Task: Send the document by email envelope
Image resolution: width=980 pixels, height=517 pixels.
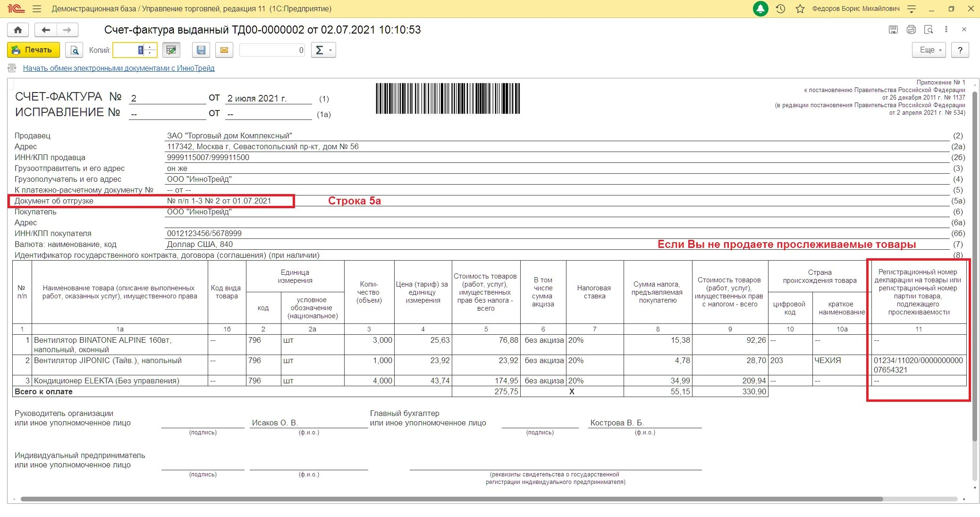Action: pyautogui.click(x=224, y=50)
